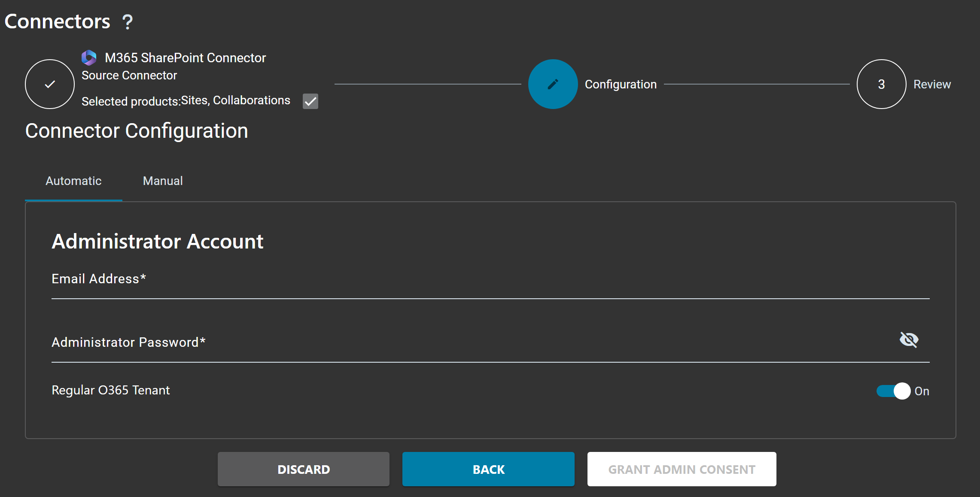Click the Connector Configuration heading
The width and height of the screenshot is (980, 497).
[x=137, y=131]
